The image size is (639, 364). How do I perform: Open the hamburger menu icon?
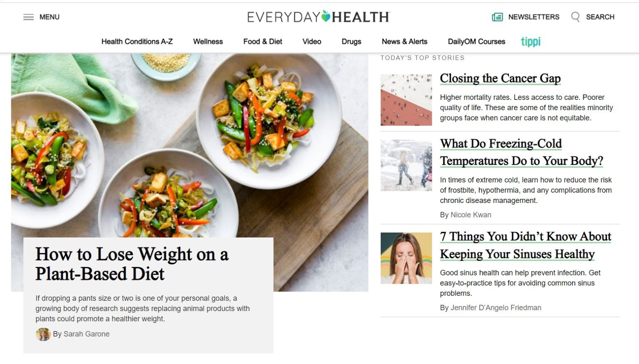point(28,17)
